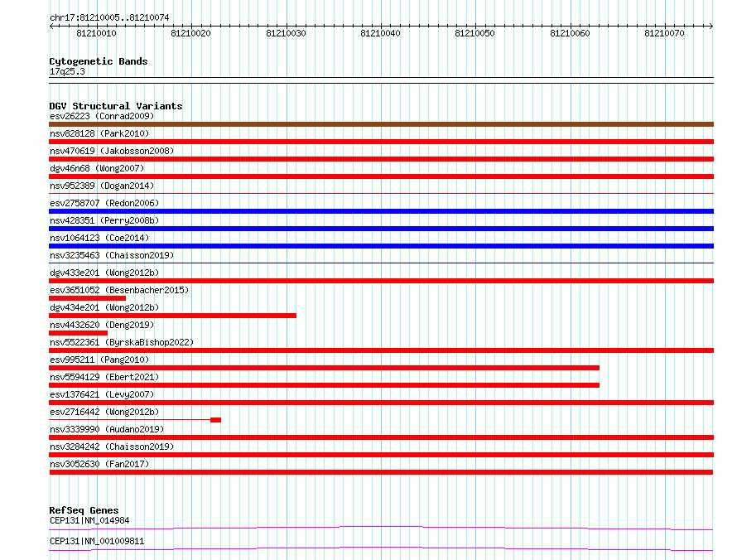Open nsv3235463 (Chaisson2019) variant

(x=112, y=255)
